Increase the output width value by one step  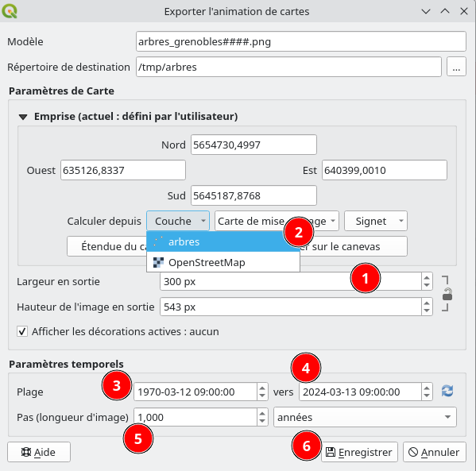pyautogui.click(x=427, y=278)
